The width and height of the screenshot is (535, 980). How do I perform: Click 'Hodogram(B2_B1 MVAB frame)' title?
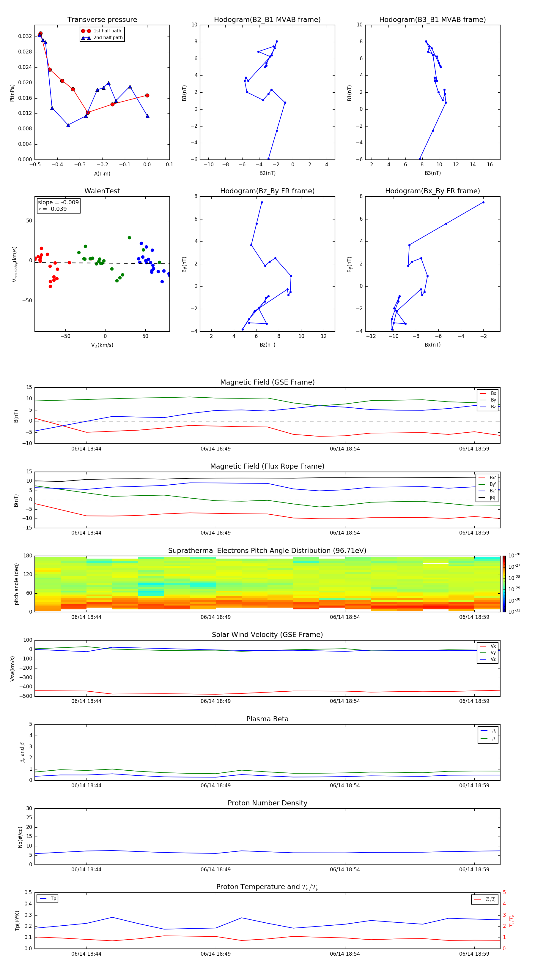click(267, 20)
